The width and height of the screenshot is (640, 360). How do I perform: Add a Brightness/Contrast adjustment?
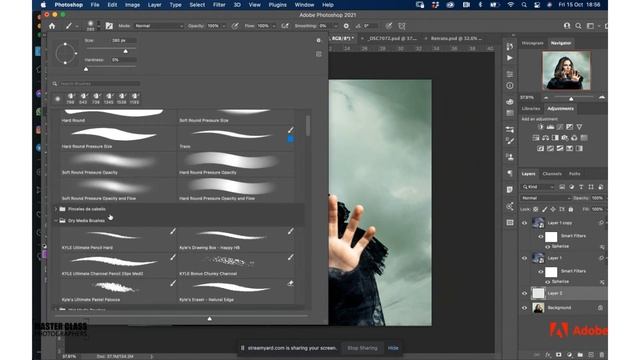coord(541,127)
